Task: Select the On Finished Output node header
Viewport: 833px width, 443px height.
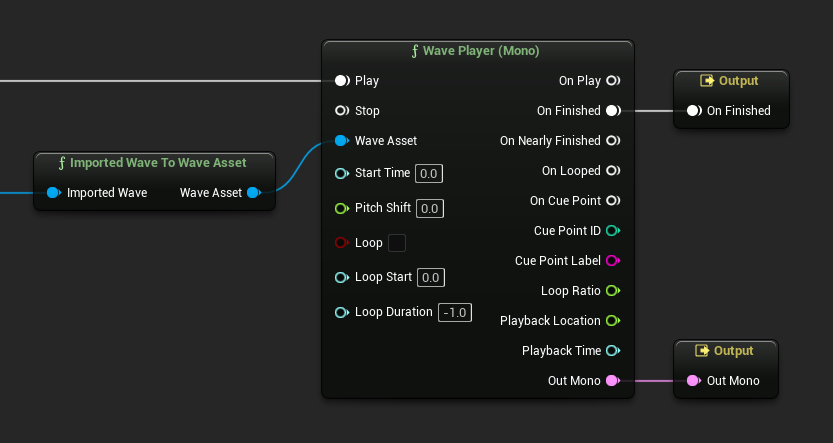Action: pyautogui.click(x=731, y=81)
